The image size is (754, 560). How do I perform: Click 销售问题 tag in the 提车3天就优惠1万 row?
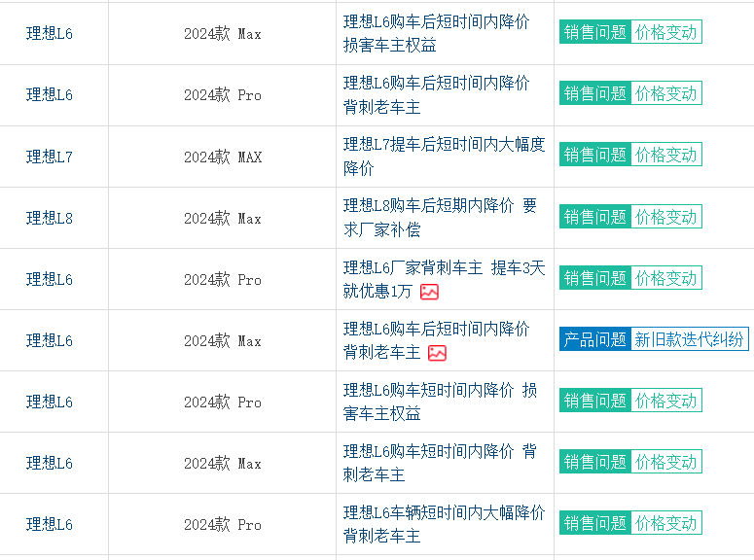(594, 278)
